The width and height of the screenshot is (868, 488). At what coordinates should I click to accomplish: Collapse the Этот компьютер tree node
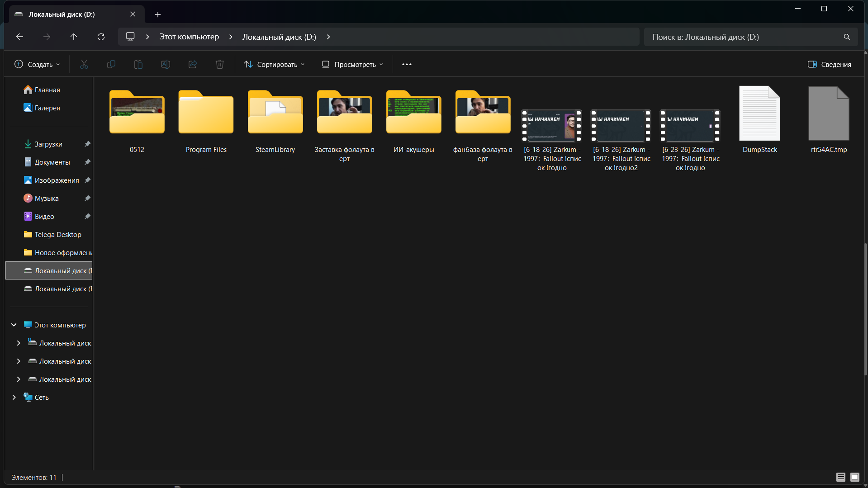coord(14,325)
